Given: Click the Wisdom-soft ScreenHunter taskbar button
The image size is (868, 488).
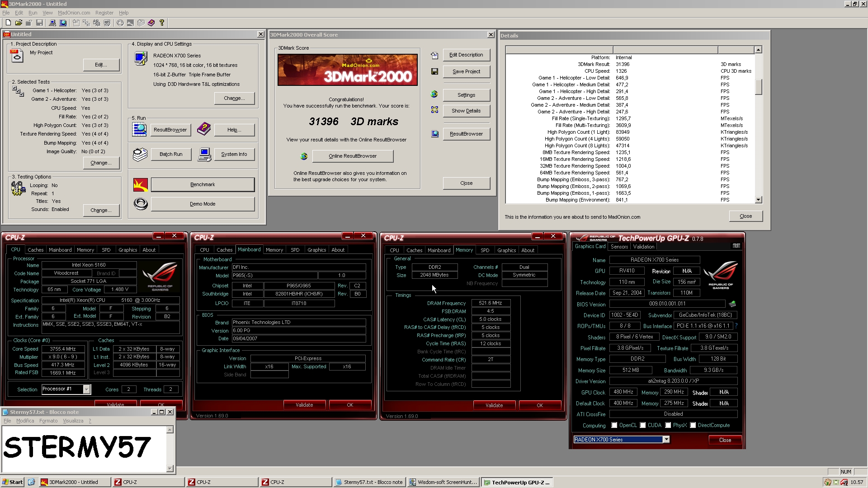Looking at the screenshot, I should 443,482.
